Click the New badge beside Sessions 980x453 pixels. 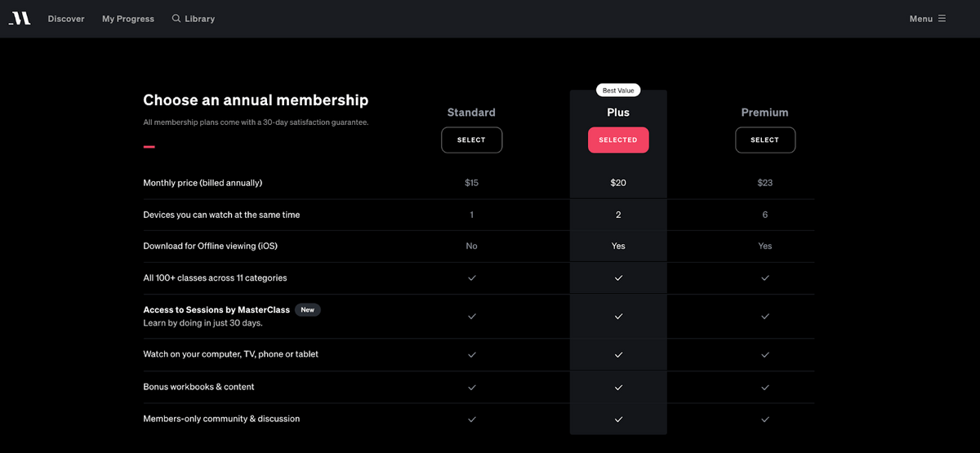pos(308,310)
